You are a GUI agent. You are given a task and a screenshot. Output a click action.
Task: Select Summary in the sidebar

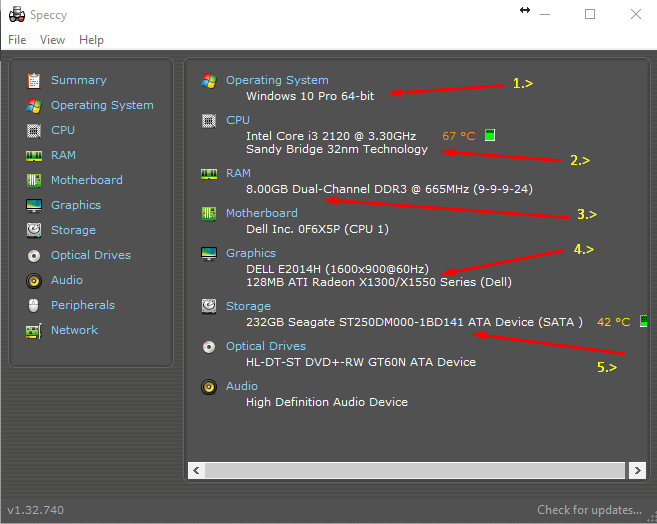79,80
